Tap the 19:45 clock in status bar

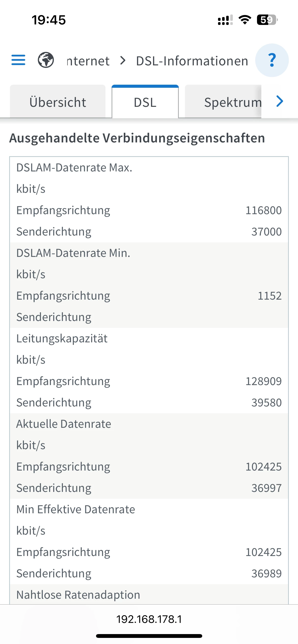coord(49,20)
